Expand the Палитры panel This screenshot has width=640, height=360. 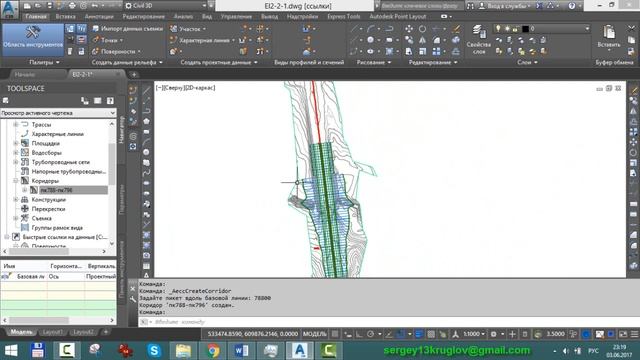[x=44, y=62]
